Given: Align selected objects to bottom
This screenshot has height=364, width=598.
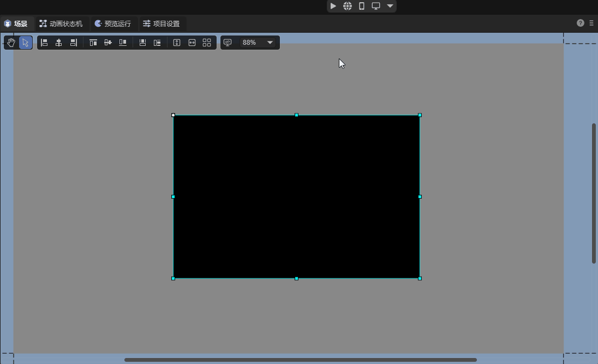Looking at the screenshot, I should point(123,43).
